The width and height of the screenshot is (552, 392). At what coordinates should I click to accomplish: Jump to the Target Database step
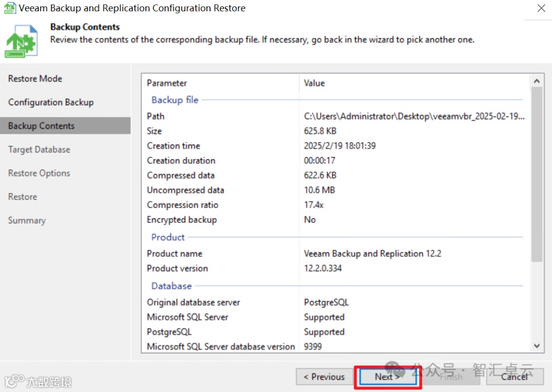39,150
